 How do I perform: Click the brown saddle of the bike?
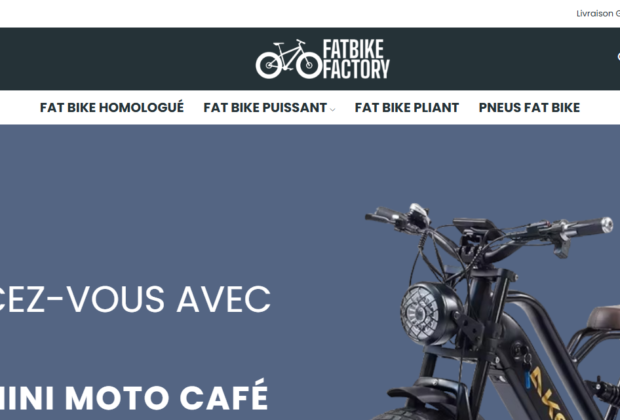(x=604, y=317)
